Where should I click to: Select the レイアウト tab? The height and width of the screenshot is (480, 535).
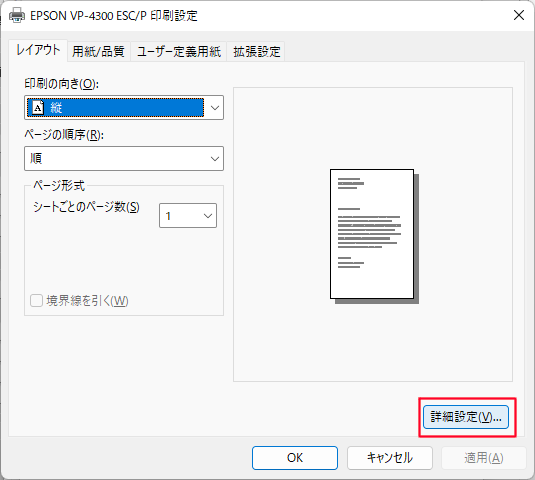[x=38, y=50]
